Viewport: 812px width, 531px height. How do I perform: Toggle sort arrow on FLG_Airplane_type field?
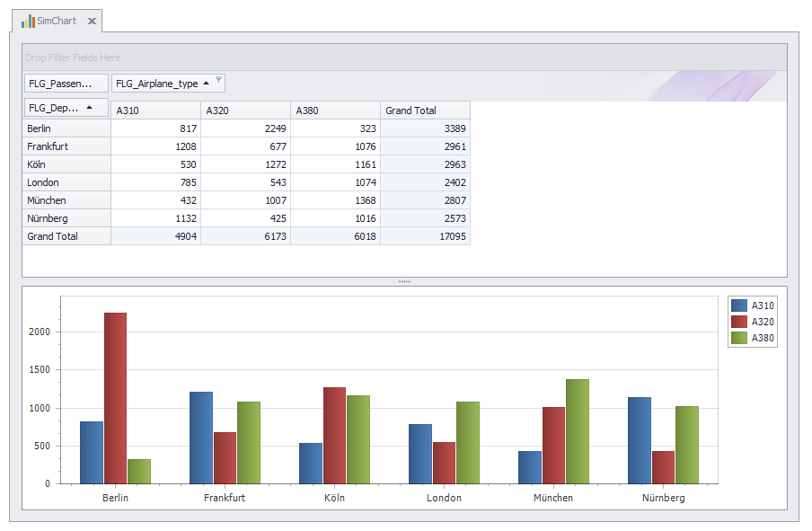(x=206, y=84)
